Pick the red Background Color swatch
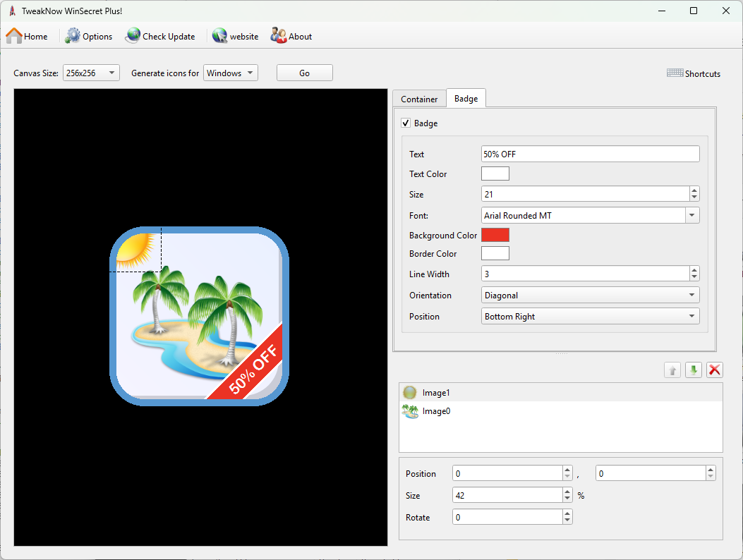Viewport: 743px width, 560px height. click(495, 236)
